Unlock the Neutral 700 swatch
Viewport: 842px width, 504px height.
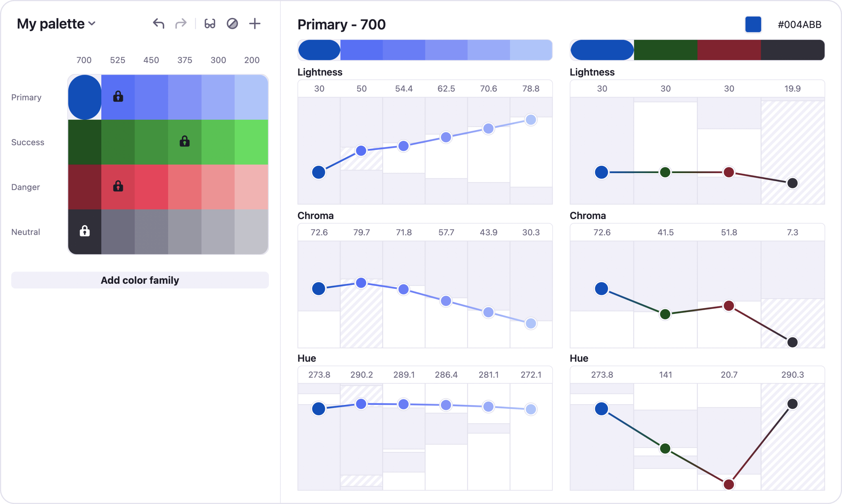pos(85,231)
